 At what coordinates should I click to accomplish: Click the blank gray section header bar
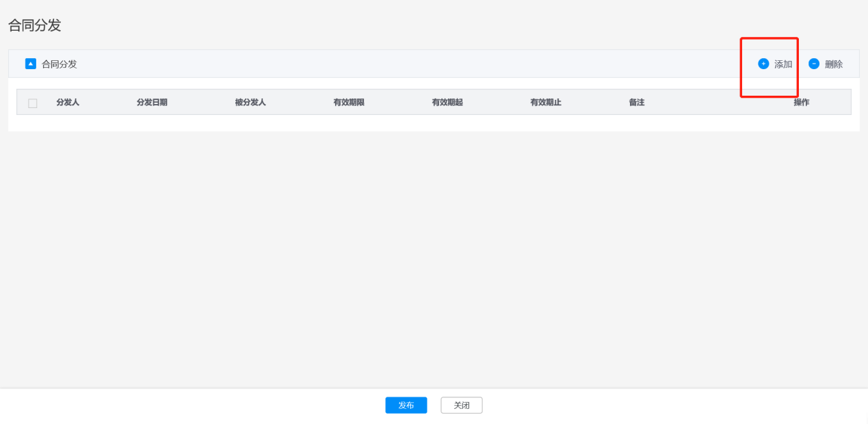[410, 64]
